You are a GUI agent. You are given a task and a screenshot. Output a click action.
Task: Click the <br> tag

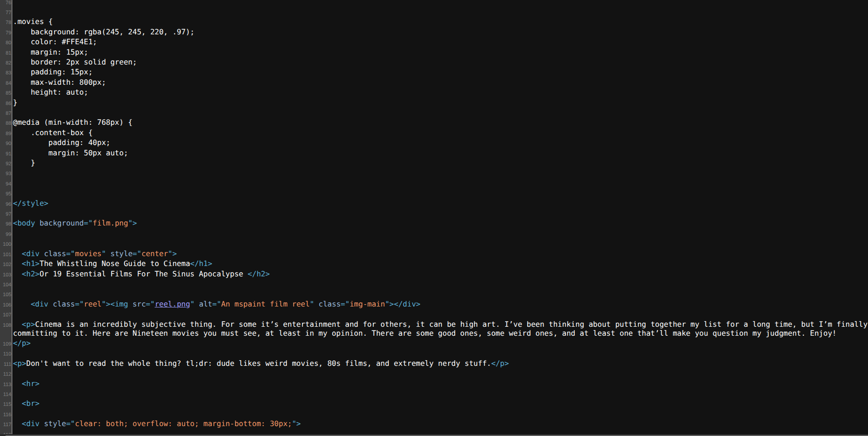(x=31, y=404)
